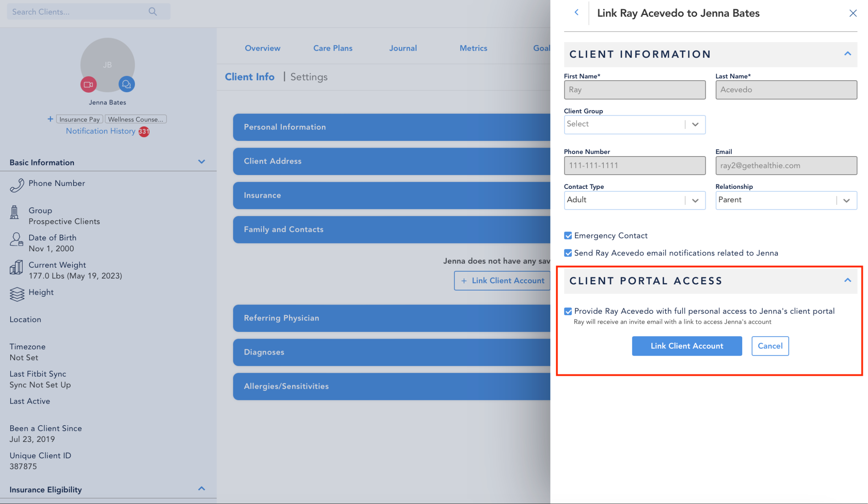Click the JB avatar circle
Viewport: 868px width, 504px height.
click(108, 65)
